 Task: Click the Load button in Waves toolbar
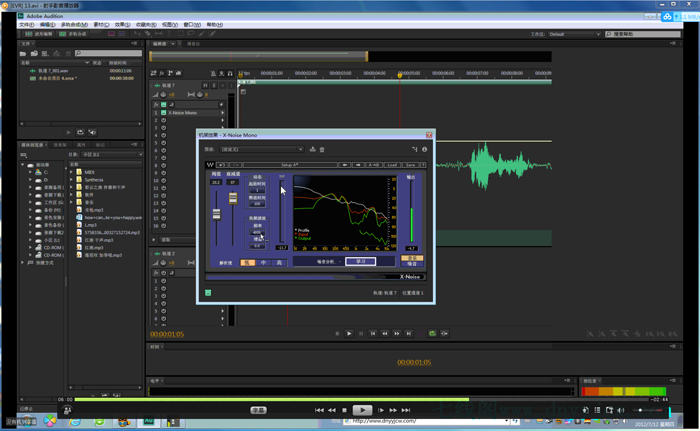point(392,165)
